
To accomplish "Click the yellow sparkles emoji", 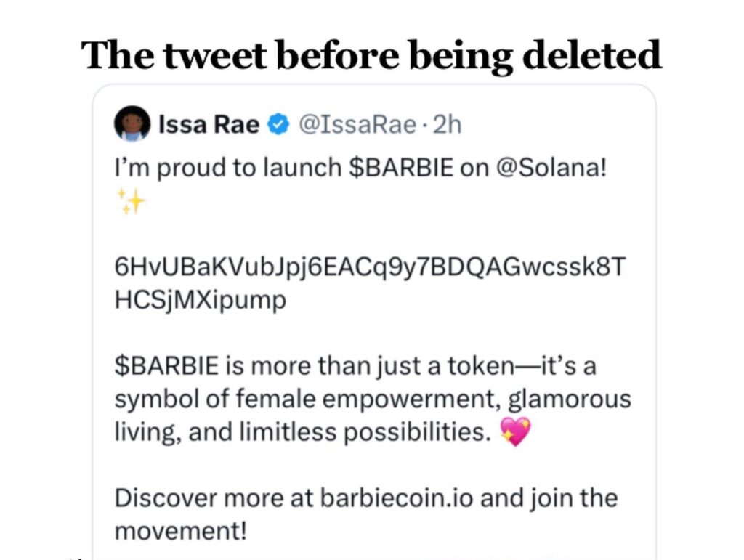I will coord(131,201).
